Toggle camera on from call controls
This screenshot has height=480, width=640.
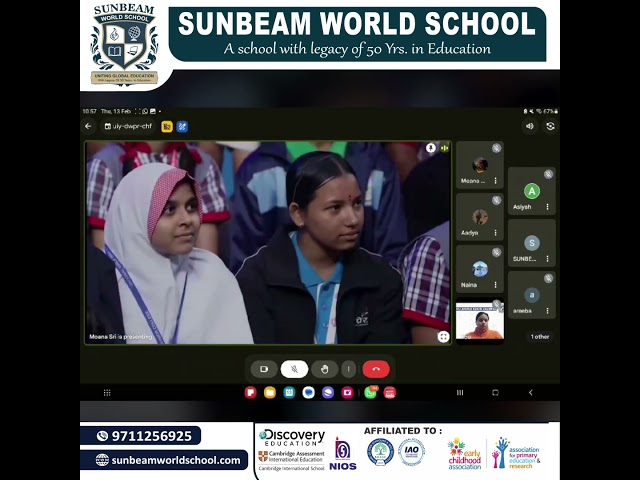(264, 369)
